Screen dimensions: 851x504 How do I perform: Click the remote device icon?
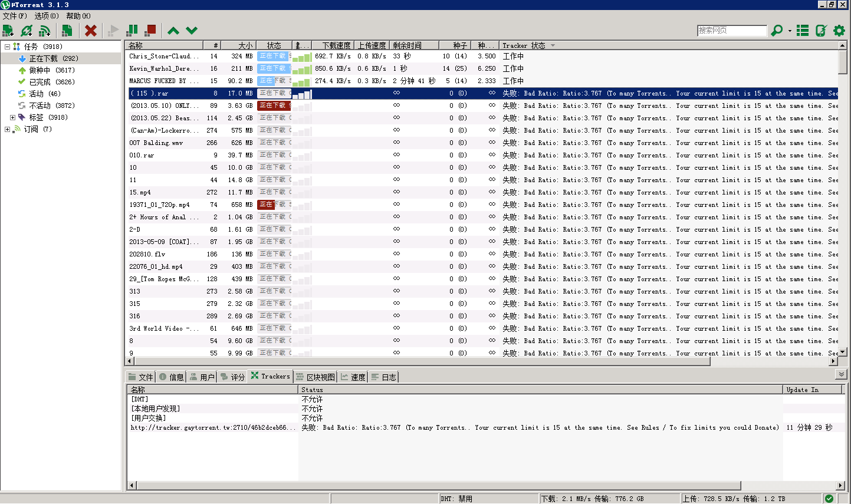(821, 31)
